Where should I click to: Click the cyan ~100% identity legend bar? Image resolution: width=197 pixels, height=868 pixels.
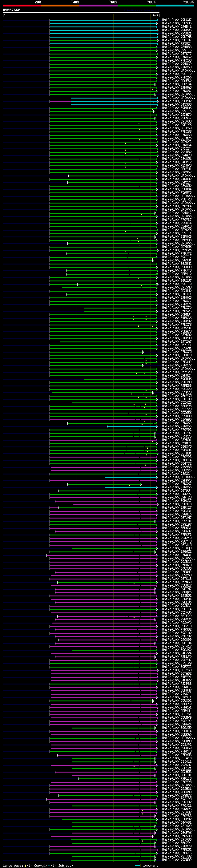(x=175, y=6)
